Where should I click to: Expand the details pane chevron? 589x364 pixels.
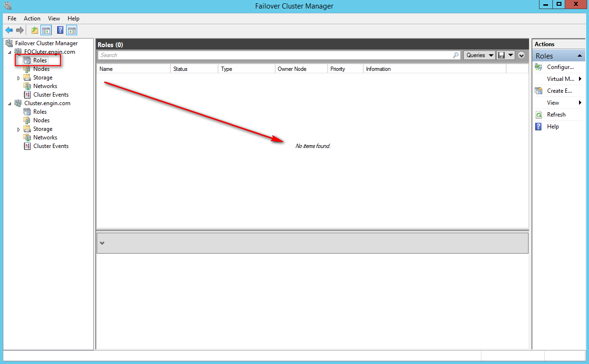(x=102, y=243)
